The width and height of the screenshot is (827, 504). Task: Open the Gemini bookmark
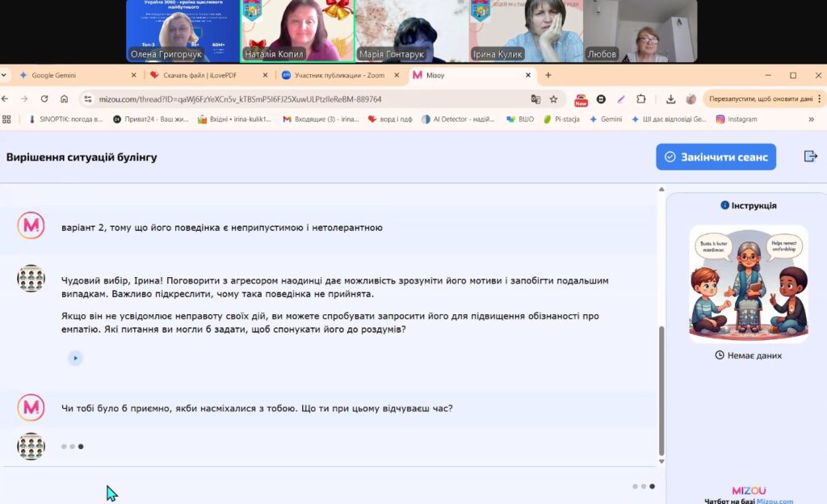click(x=606, y=120)
